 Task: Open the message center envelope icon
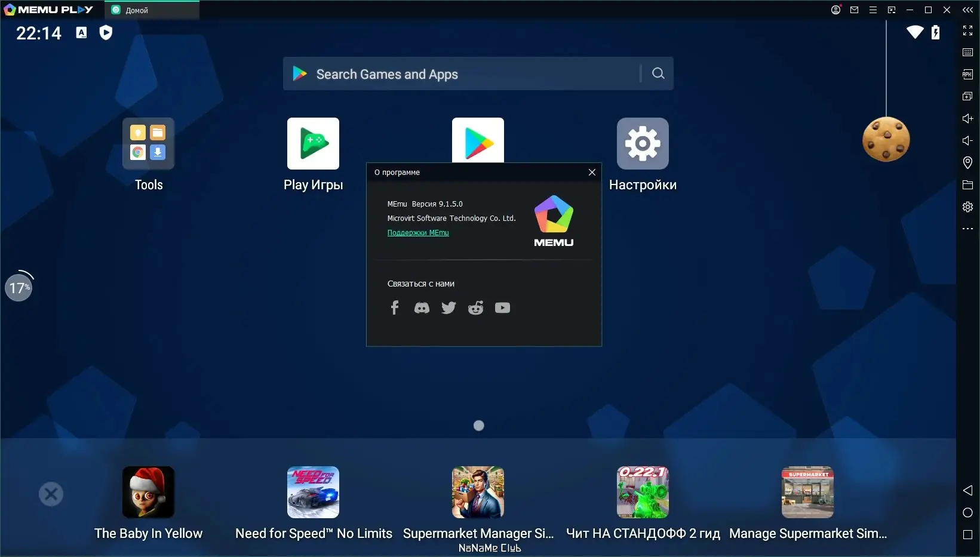[854, 10]
